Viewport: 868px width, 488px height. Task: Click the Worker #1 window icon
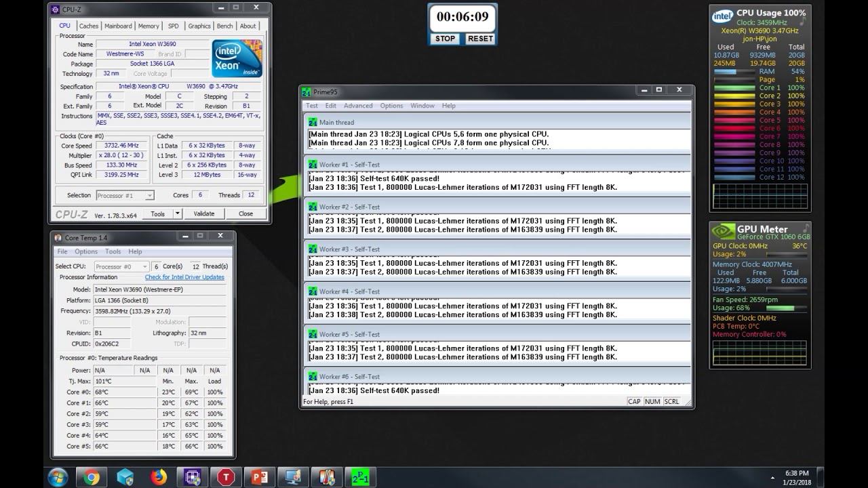click(x=313, y=165)
